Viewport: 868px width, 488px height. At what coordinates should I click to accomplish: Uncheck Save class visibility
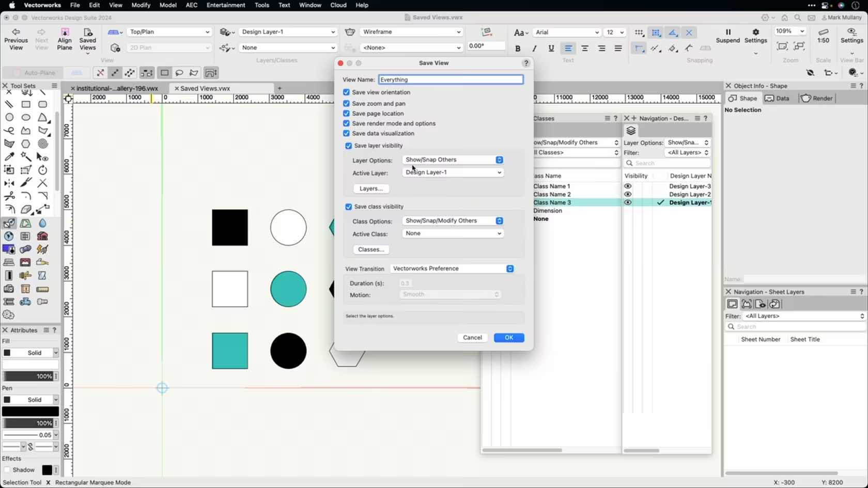point(348,207)
